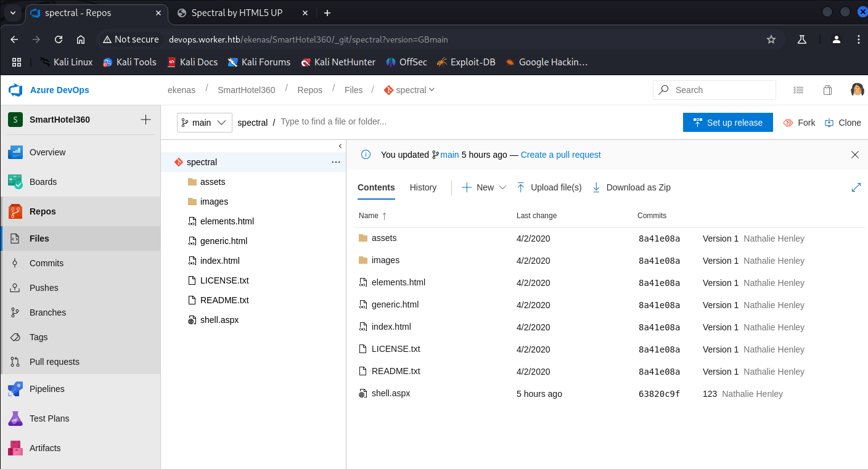Viewport: 868px width, 469px height.
Task: Click the browser address bar URL
Action: click(x=308, y=39)
